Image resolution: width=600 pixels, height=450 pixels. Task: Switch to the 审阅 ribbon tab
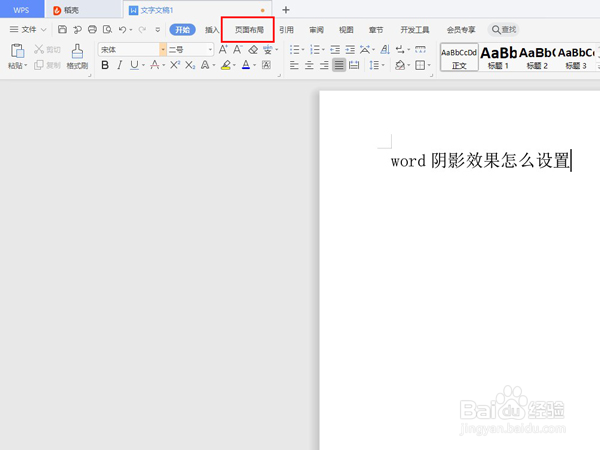(x=316, y=29)
